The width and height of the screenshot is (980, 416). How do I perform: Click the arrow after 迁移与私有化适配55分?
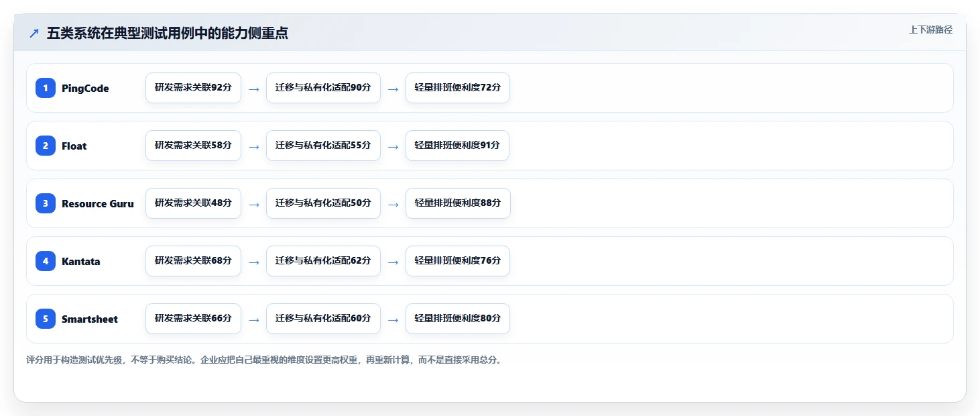[393, 147]
